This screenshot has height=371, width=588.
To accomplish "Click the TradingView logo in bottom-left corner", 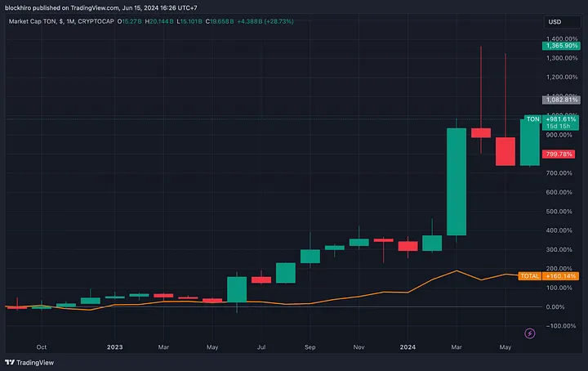I will pos(24,362).
